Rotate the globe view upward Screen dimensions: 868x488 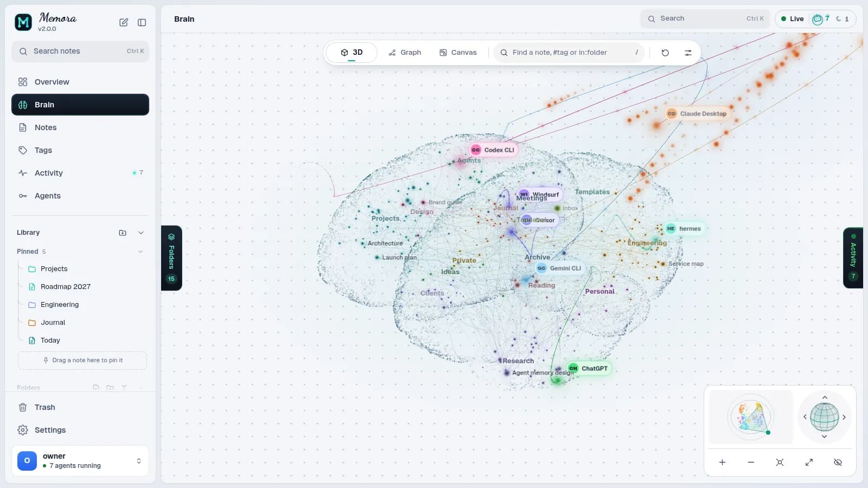[x=825, y=397]
